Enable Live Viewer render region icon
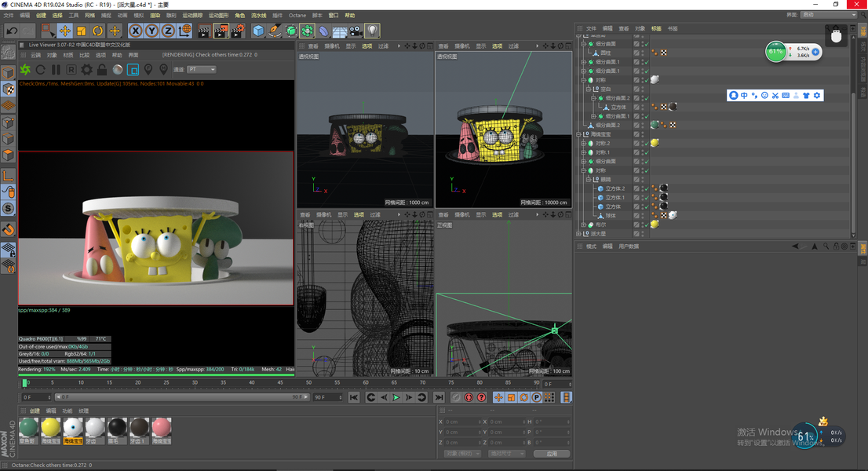The width and height of the screenshot is (868, 471). (133, 70)
